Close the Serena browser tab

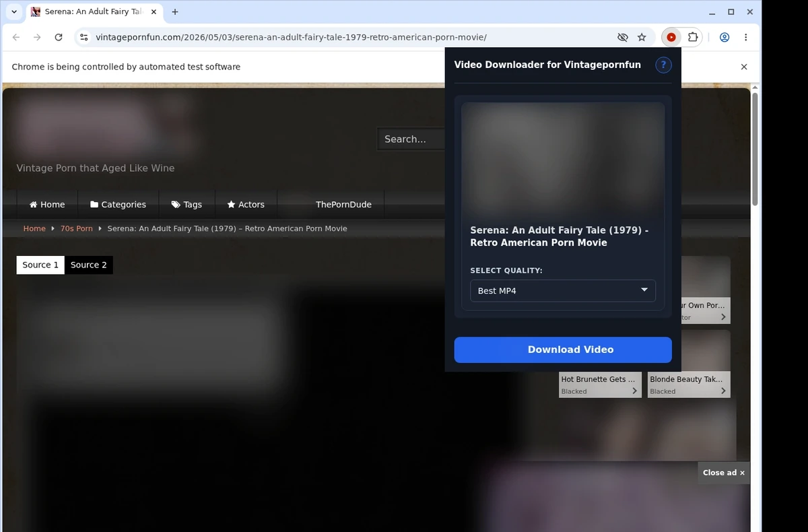click(x=154, y=12)
